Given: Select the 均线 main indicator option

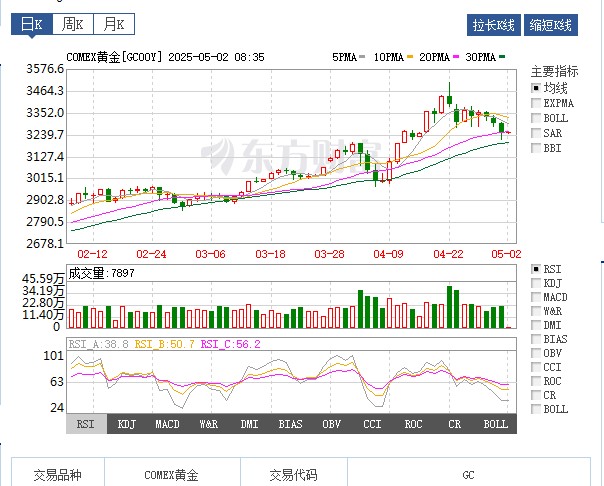Looking at the screenshot, I should coord(536,87).
